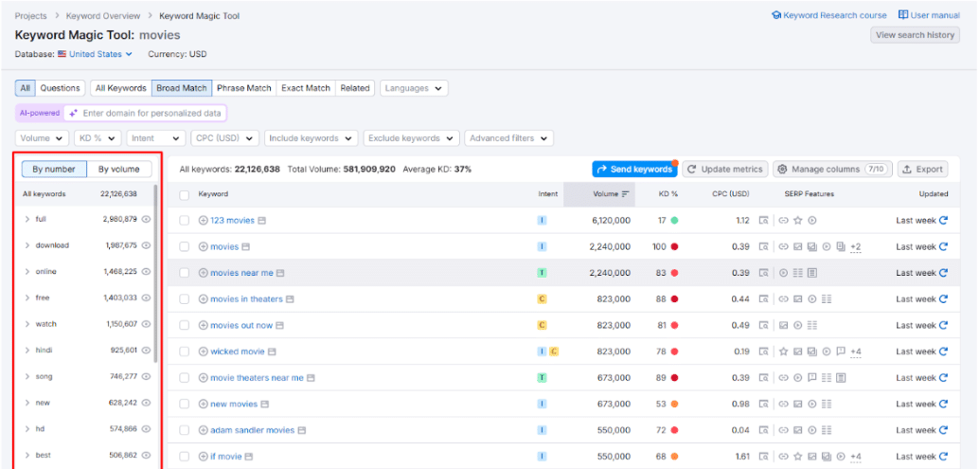Add movies in theaters with plus icon
Image resolution: width=980 pixels, height=469 pixels.
click(x=204, y=298)
